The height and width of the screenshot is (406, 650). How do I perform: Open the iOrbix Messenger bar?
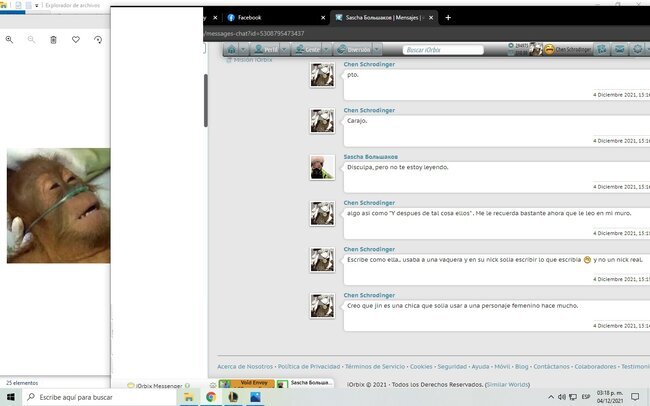point(158,386)
